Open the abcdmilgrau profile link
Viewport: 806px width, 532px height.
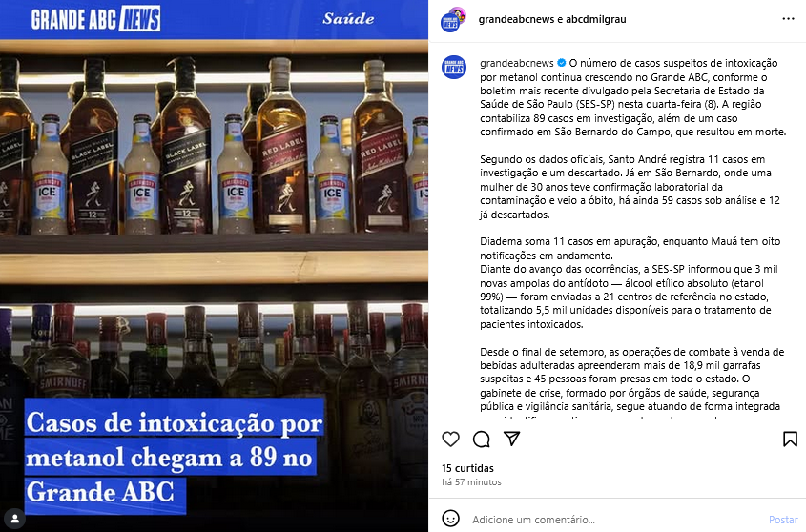click(596, 19)
